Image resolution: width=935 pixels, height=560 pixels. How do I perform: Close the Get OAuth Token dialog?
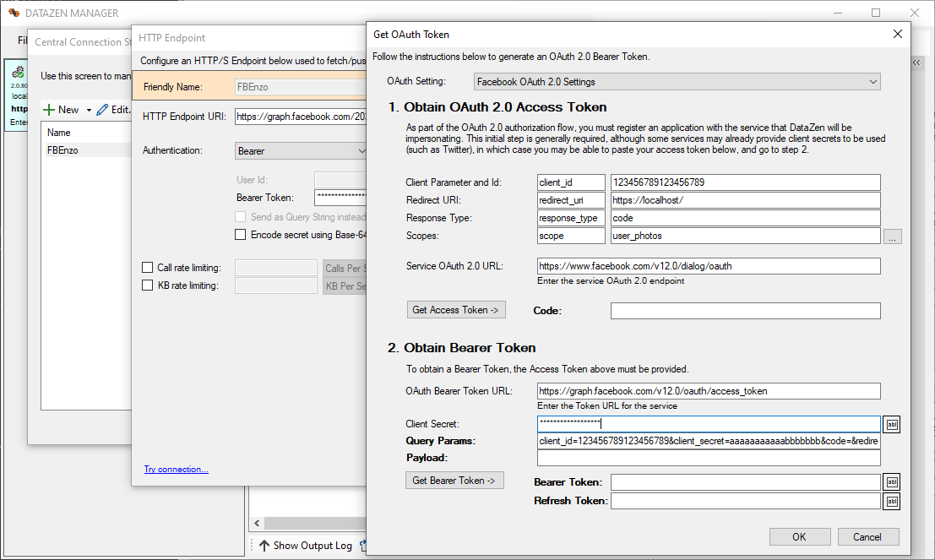point(898,34)
